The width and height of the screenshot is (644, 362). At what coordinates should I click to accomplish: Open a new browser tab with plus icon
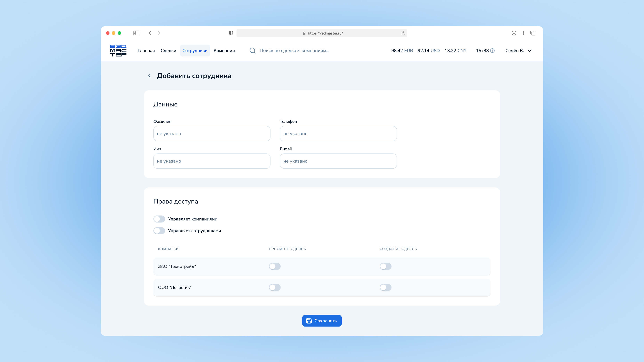click(523, 33)
